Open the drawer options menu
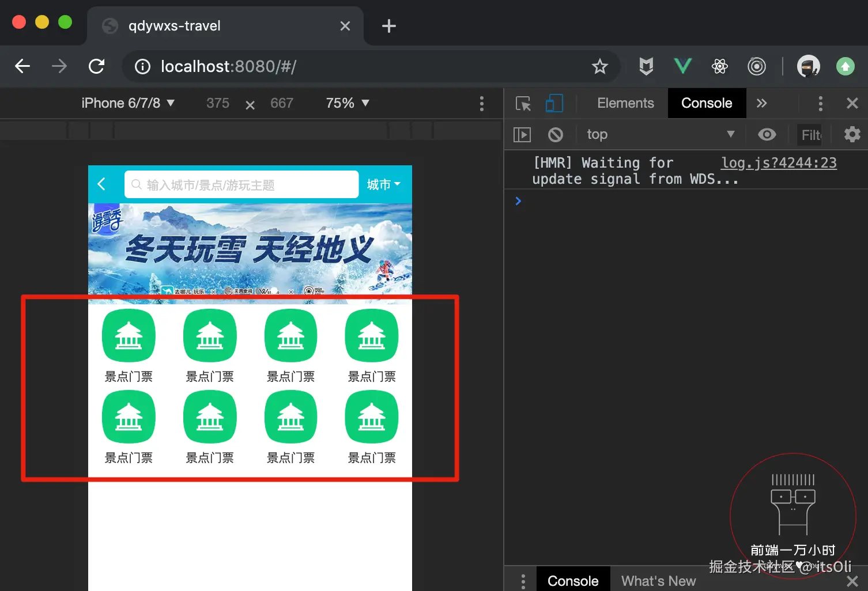868x591 pixels. coord(523,581)
